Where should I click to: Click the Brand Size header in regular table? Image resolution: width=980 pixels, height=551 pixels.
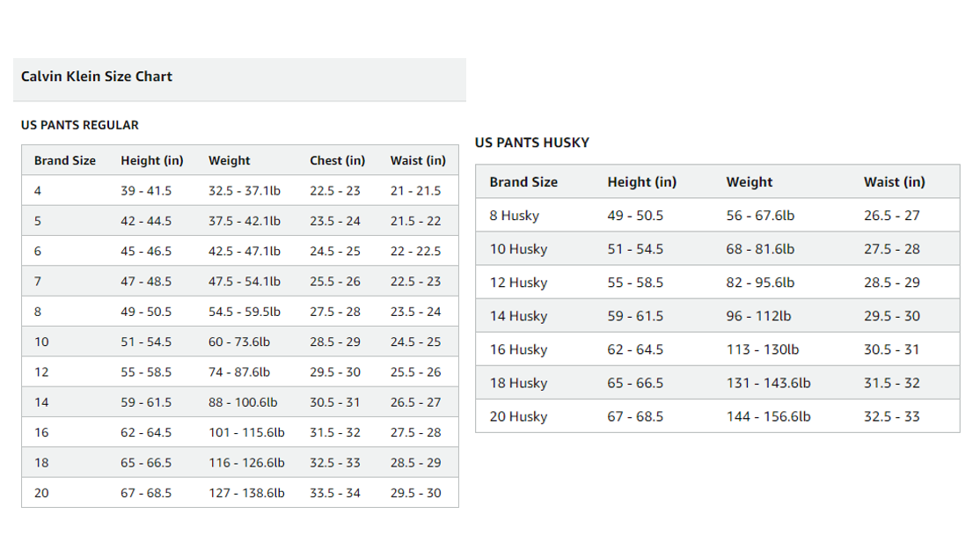(65, 161)
